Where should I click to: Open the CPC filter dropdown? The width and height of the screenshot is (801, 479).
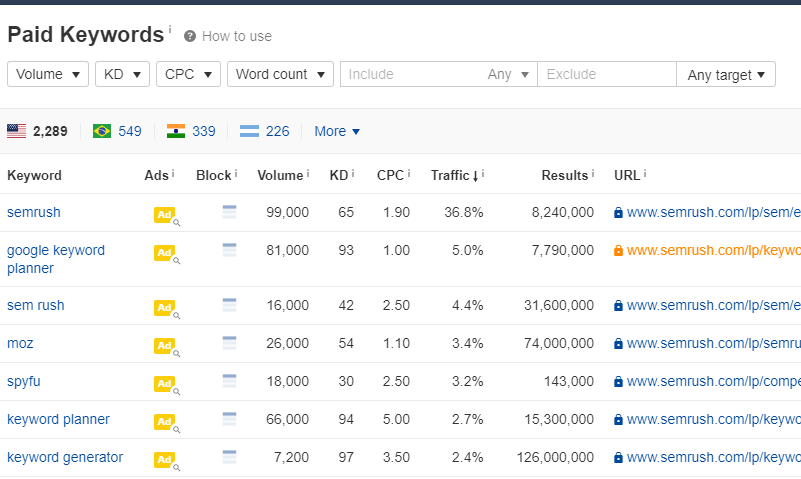click(189, 74)
